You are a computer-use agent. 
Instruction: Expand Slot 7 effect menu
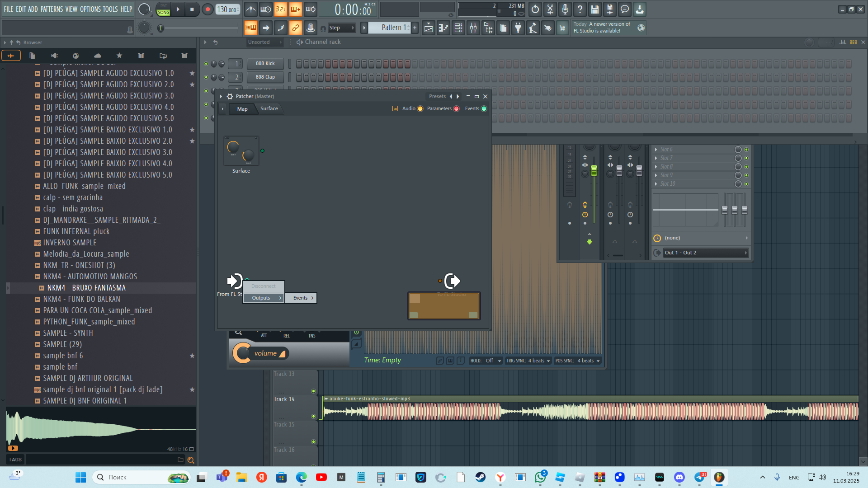coord(656,158)
